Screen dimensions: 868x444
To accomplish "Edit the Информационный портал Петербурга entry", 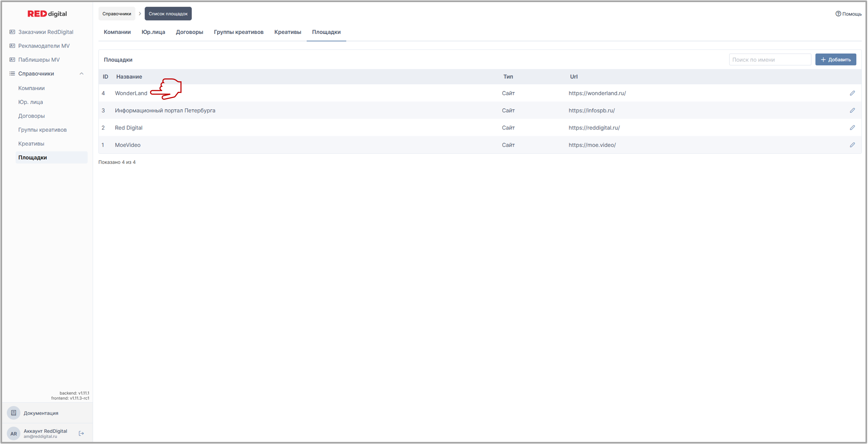I will tap(852, 110).
